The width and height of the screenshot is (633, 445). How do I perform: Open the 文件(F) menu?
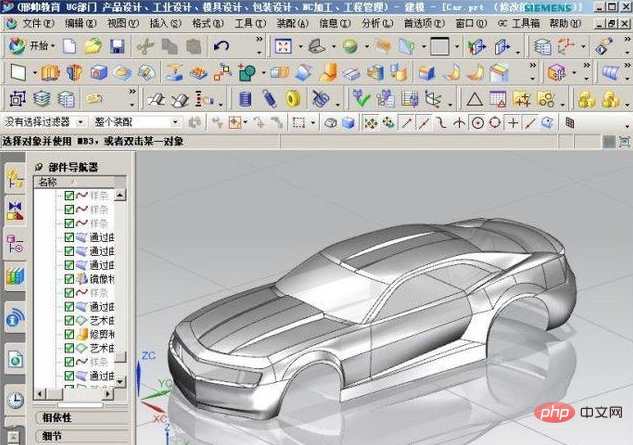[x=37, y=23]
